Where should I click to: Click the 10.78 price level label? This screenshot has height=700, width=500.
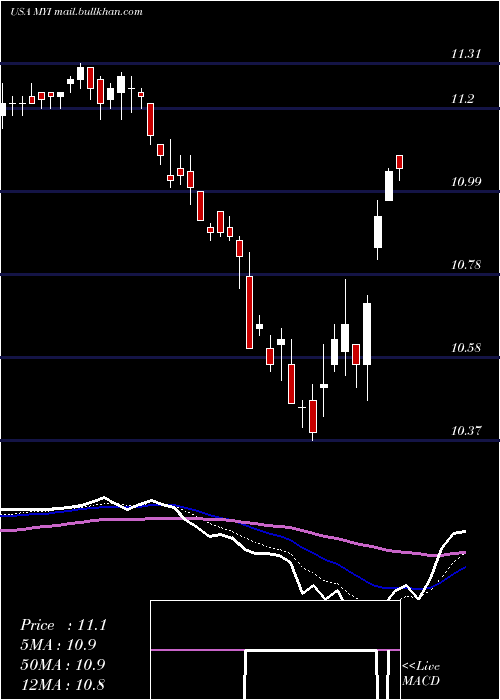(x=466, y=265)
